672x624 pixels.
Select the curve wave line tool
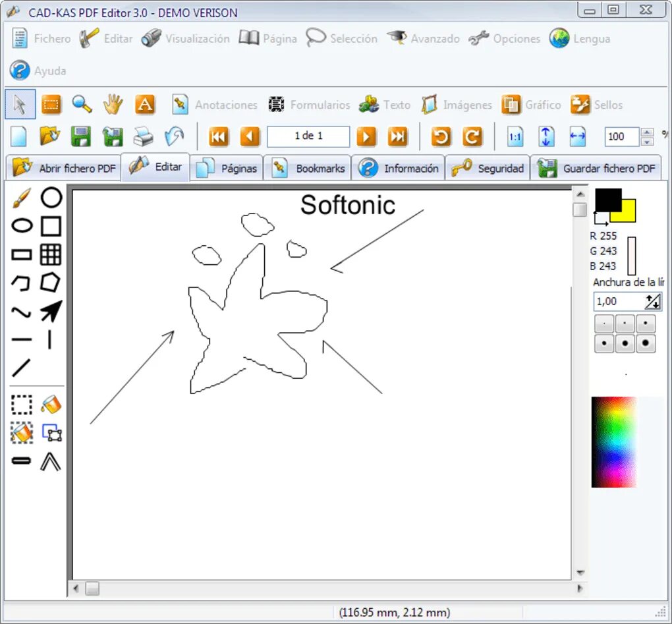(22, 312)
